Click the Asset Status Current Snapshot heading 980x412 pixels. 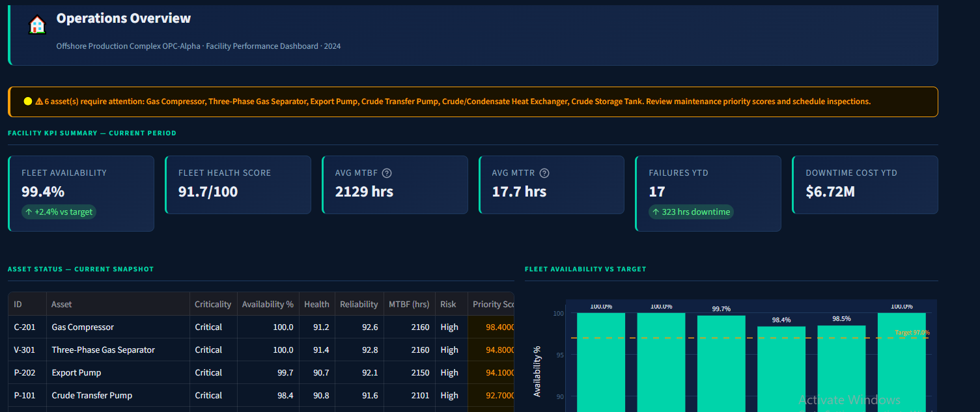[x=81, y=269]
